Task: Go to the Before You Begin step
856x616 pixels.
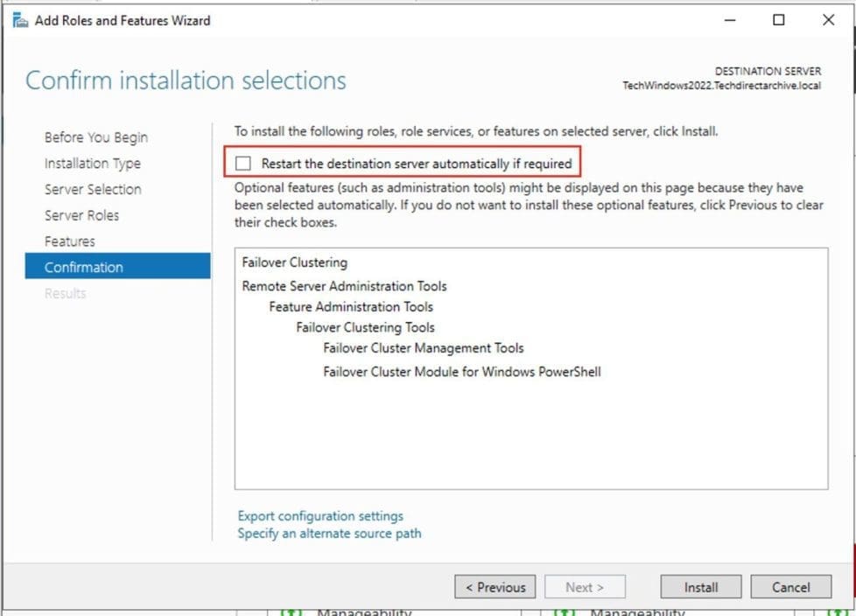Action: (x=96, y=137)
